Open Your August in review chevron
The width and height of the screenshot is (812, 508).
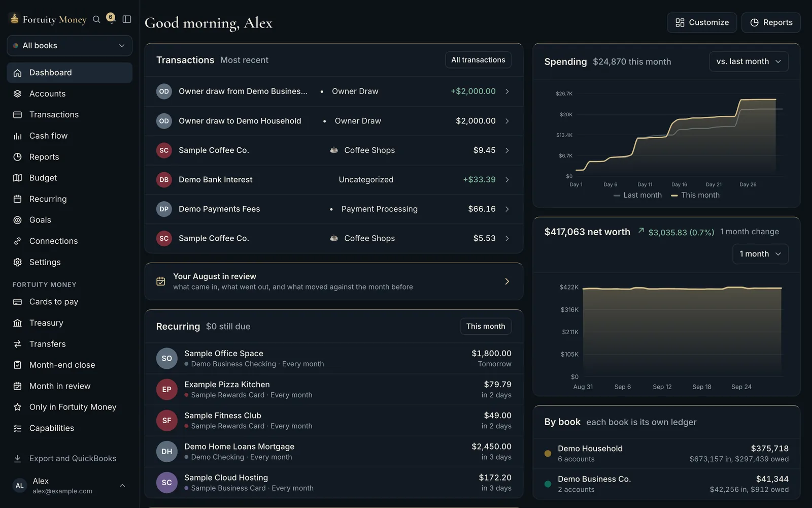point(506,281)
